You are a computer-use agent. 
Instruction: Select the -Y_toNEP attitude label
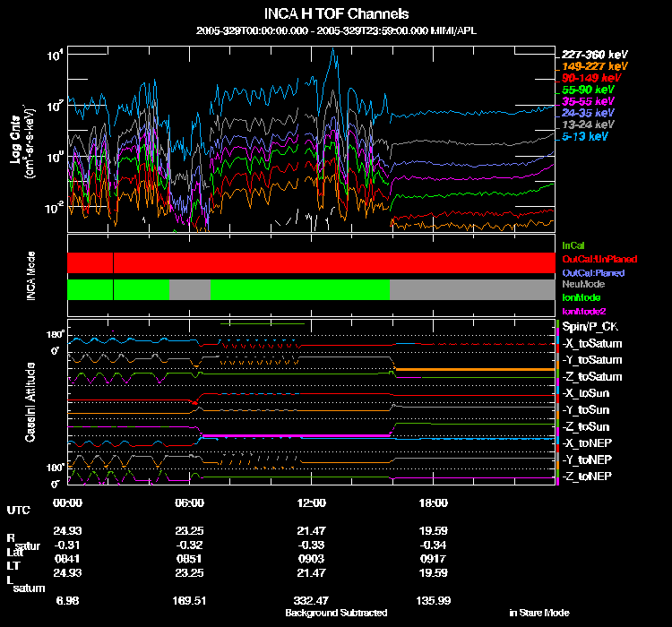pos(587,460)
